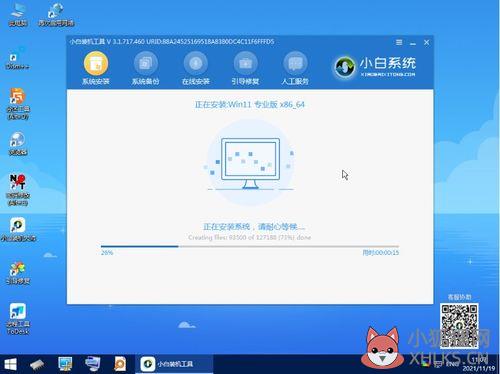Minimize the 小白装机工具 window

(413, 43)
